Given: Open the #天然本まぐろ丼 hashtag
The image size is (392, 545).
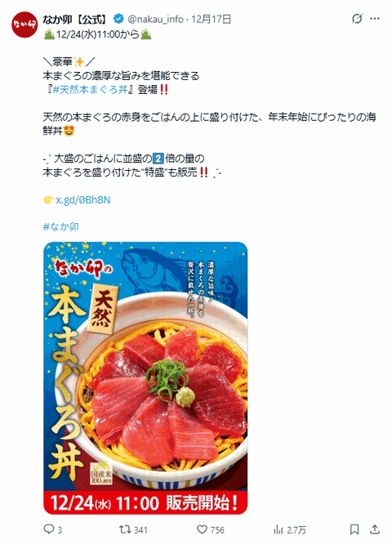Looking at the screenshot, I should coord(91,90).
